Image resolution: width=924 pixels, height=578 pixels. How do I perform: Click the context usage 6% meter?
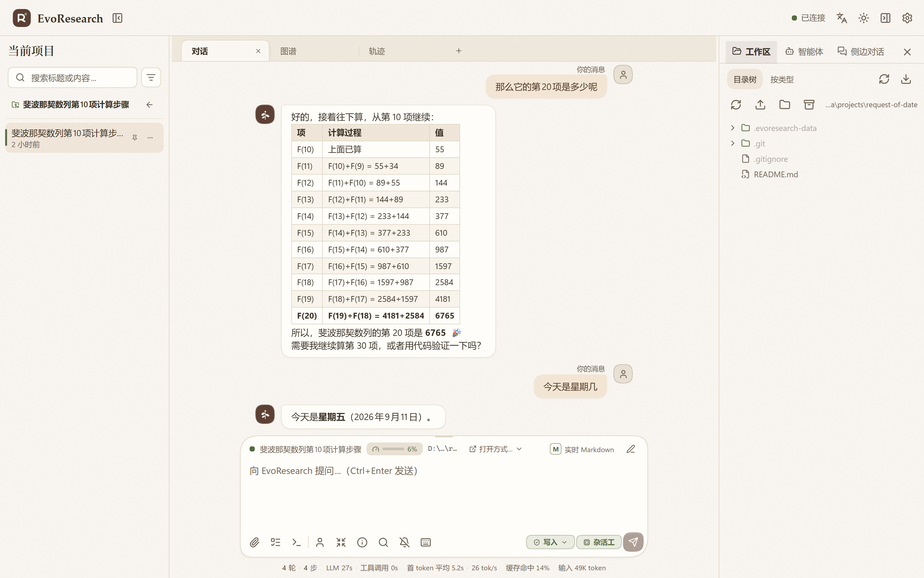click(394, 449)
